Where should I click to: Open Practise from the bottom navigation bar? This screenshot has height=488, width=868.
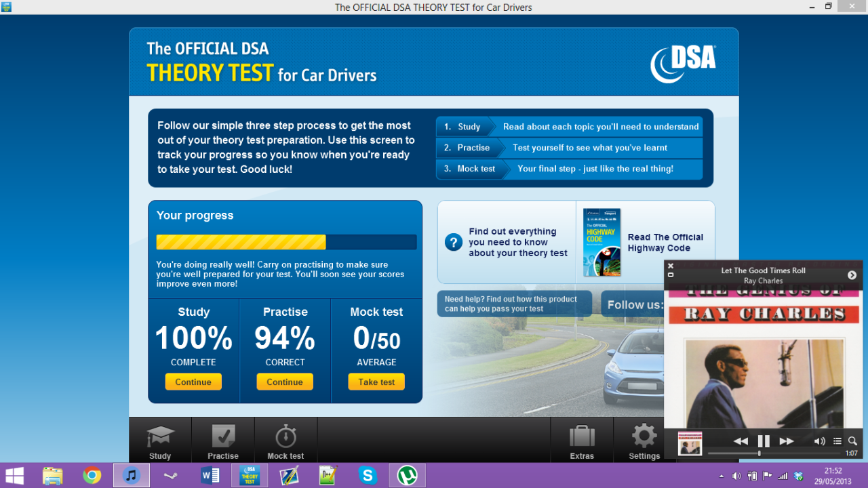coord(223,441)
